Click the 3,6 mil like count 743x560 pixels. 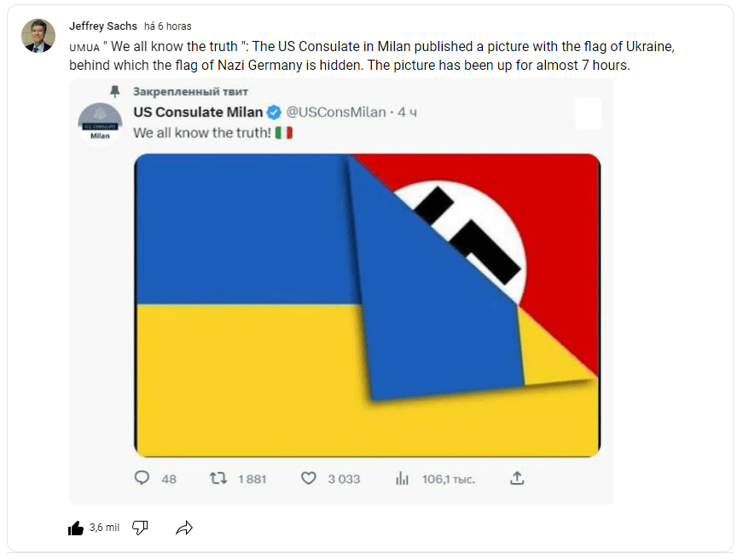pyautogui.click(x=104, y=528)
